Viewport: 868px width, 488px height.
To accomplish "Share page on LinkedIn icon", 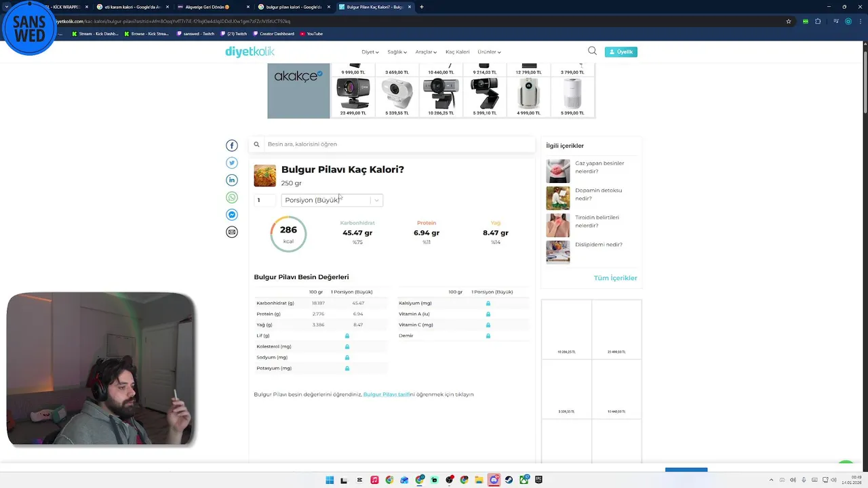I will (232, 180).
